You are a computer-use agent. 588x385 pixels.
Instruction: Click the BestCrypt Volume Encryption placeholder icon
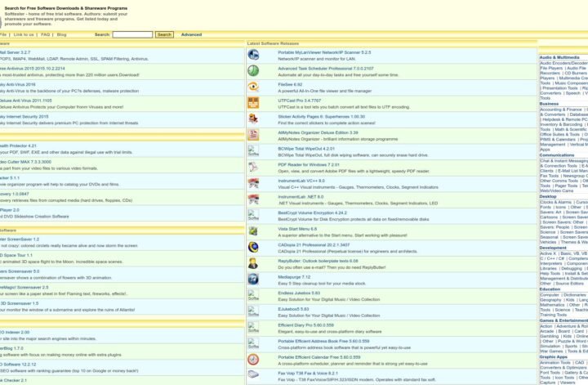(x=253, y=215)
